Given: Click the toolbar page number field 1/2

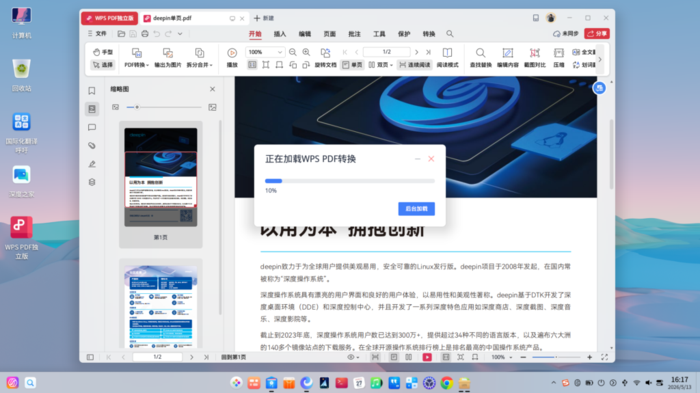Looking at the screenshot, I should pos(387,52).
